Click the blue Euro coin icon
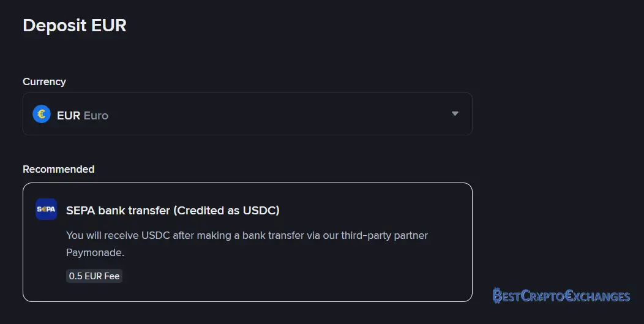Viewport: 644px width, 324px height. point(42,115)
